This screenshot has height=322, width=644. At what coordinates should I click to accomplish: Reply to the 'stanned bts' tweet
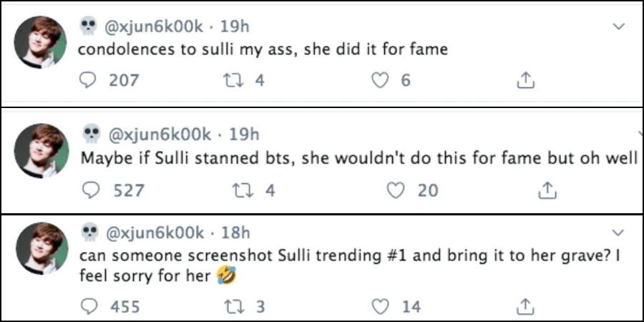[91, 190]
